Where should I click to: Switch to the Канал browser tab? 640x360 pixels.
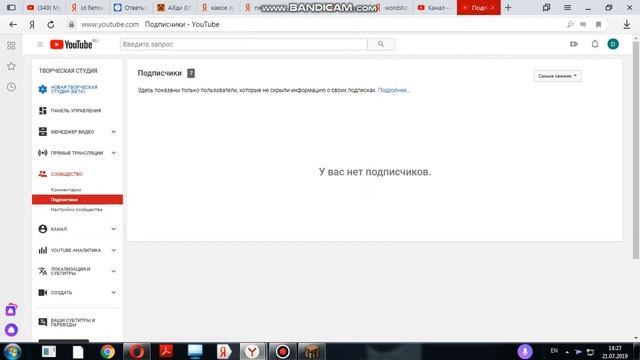(x=433, y=7)
